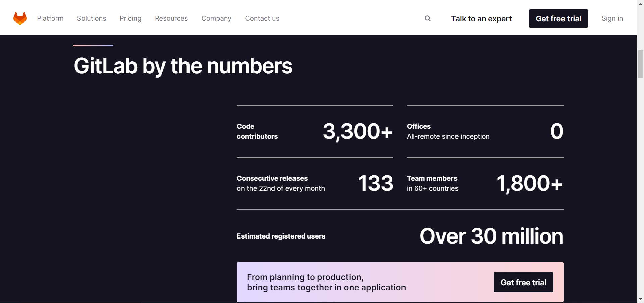The height and width of the screenshot is (303, 644).
Task: Click the 133 consecutive releases figure
Action: pyautogui.click(x=376, y=183)
